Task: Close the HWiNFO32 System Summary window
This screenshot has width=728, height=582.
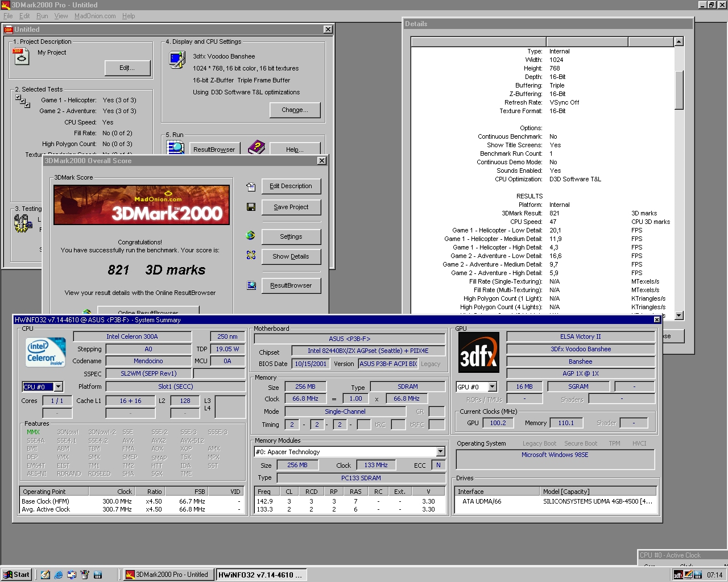Action: 657,320
